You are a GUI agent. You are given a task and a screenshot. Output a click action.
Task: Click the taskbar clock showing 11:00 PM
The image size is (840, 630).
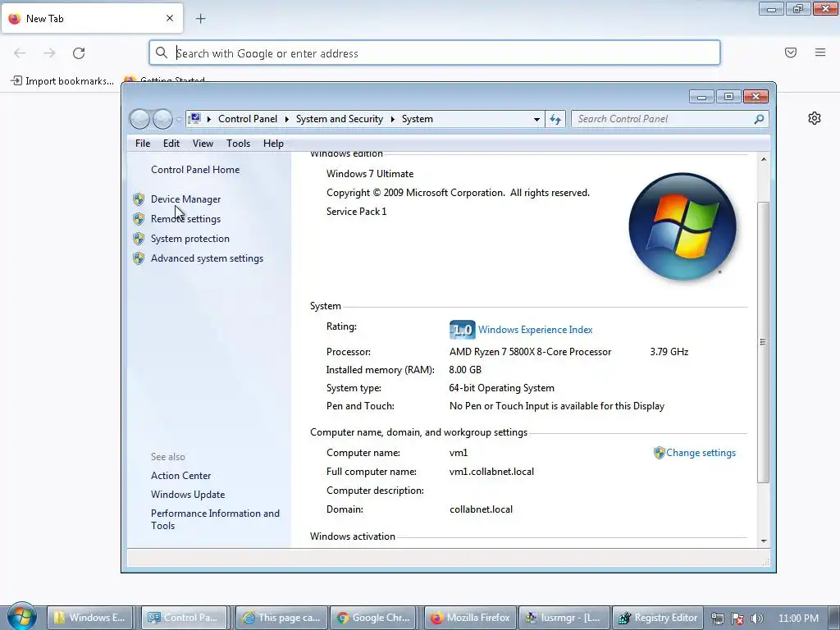pyautogui.click(x=798, y=619)
